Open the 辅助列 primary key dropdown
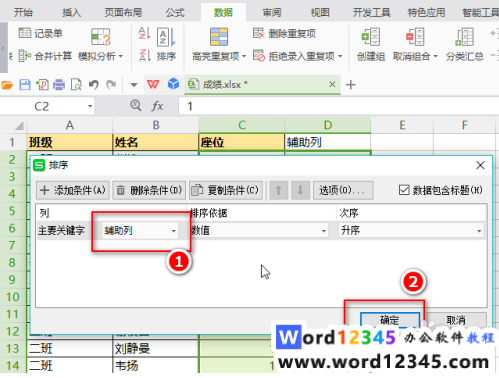The width and height of the screenshot is (499, 378). pos(140,230)
